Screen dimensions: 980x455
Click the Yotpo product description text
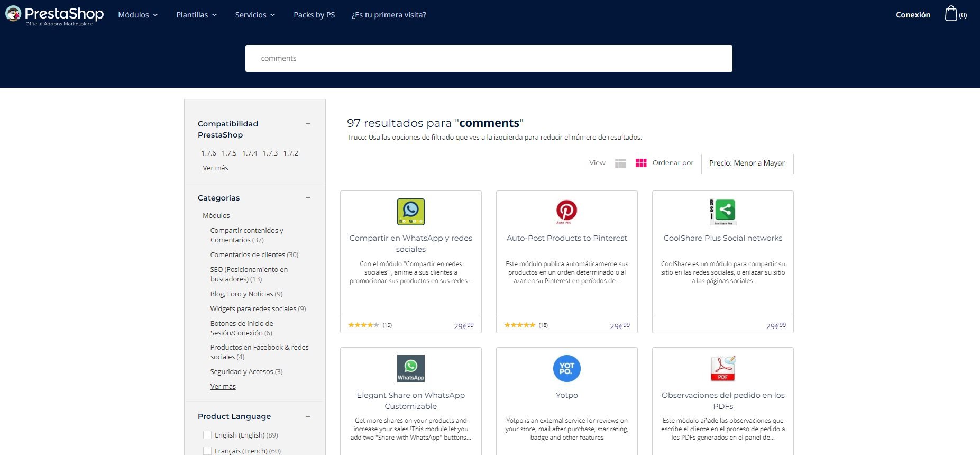pos(567,429)
